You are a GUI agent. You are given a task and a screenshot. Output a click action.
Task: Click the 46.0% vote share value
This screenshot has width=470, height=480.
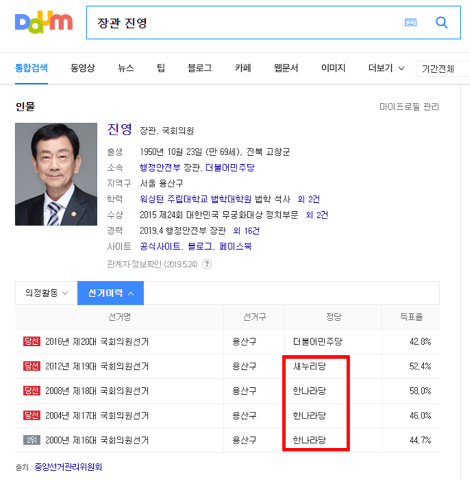click(420, 416)
